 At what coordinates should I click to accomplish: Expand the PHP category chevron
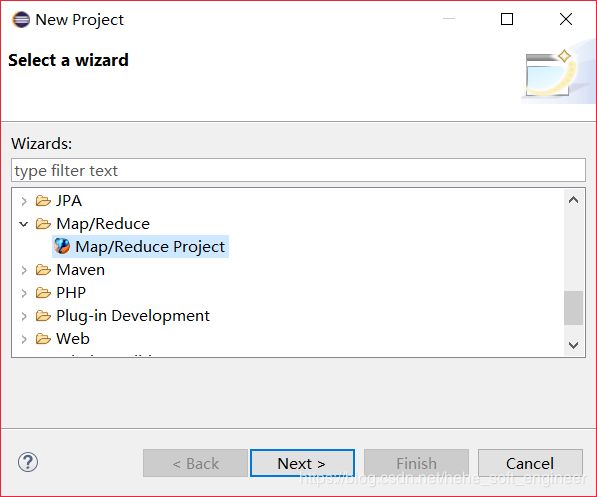24,293
